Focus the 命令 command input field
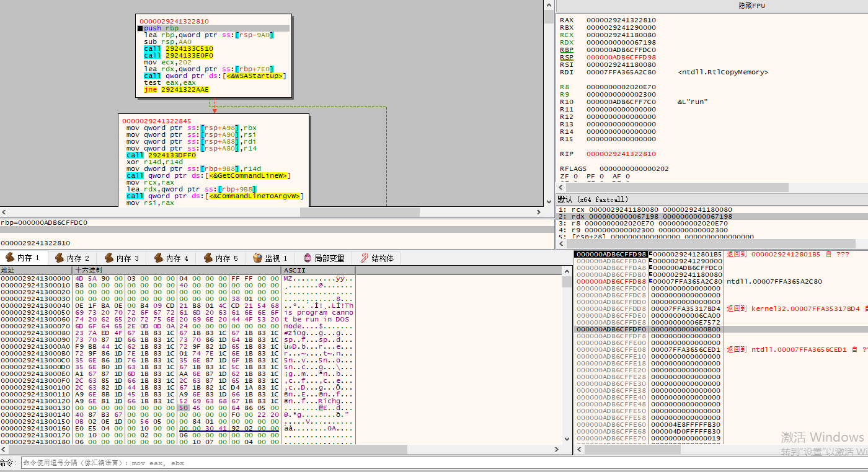The width and height of the screenshot is (868, 472). point(443,463)
